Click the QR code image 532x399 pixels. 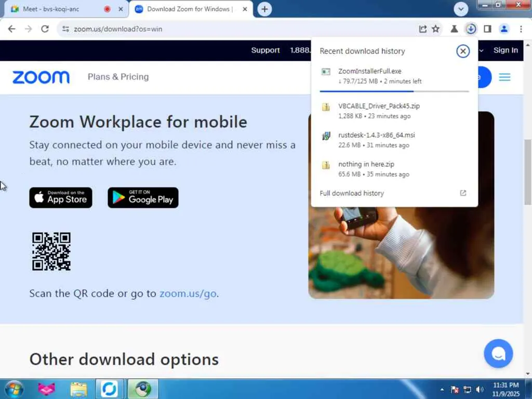[x=51, y=251]
